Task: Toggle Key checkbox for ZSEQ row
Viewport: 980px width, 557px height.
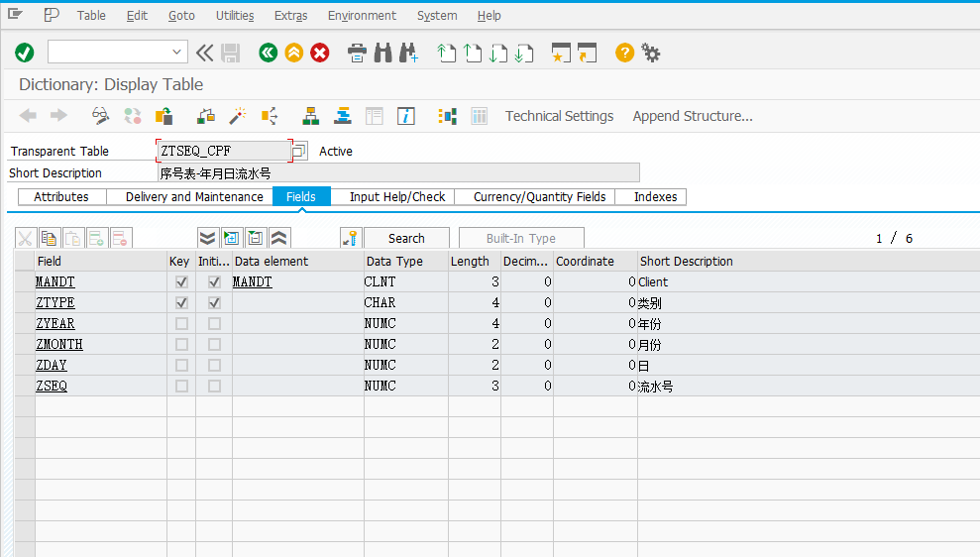Action: tap(182, 386)
